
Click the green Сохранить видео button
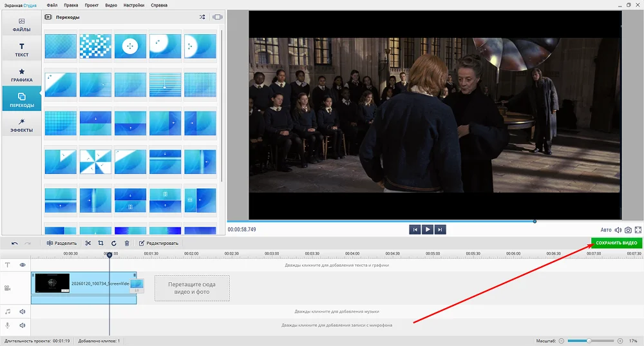click(x=616, y=243)
